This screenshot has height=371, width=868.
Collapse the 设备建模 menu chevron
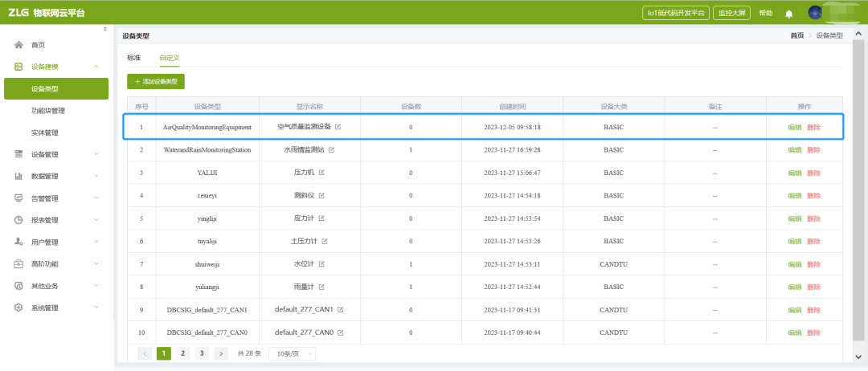pyautogui.click(x=96, y=67)
